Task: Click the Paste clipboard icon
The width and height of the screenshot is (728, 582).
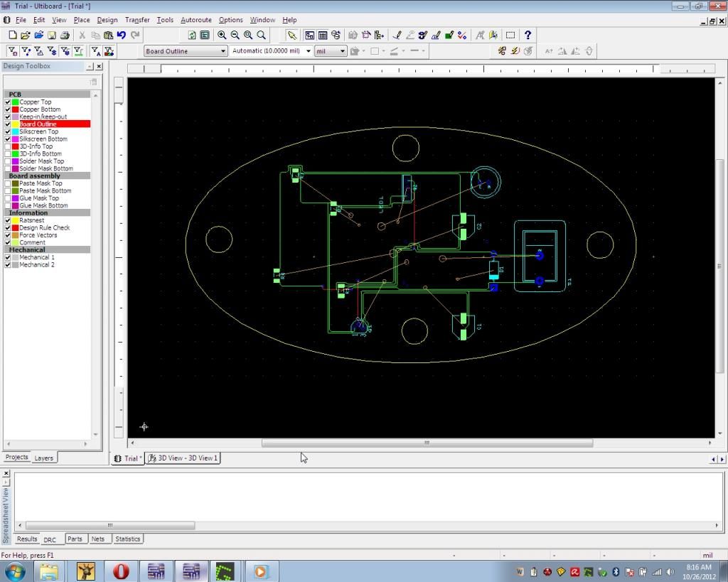Action: click(108, 35)
